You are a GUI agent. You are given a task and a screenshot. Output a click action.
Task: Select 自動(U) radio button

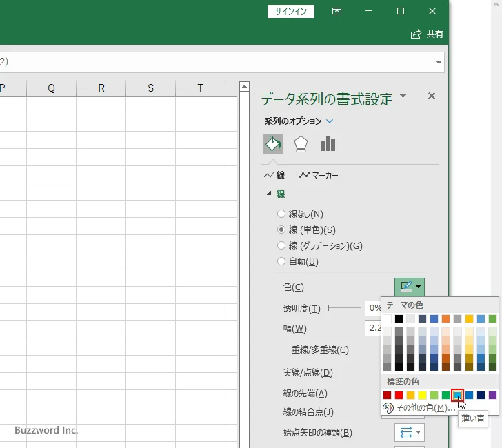tap(281, 261)
